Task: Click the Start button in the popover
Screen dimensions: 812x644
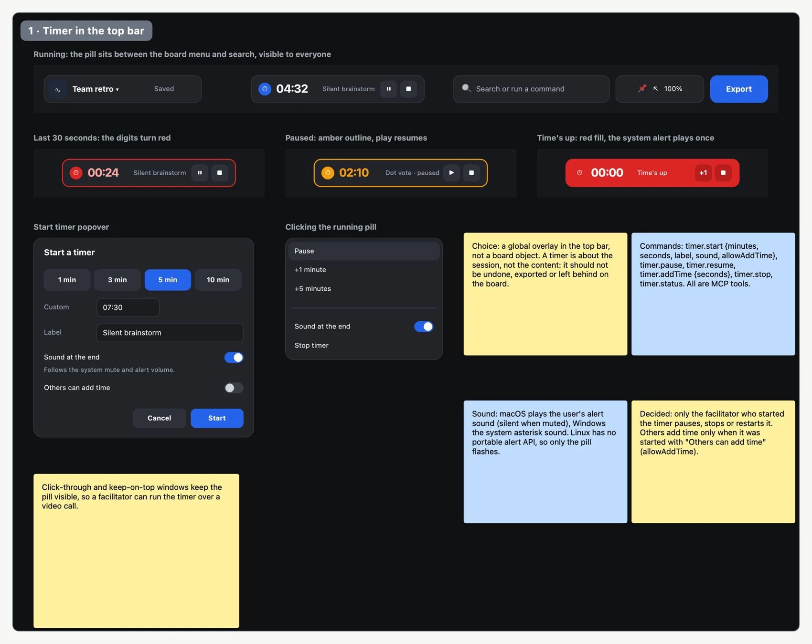Action: point(217,418)
